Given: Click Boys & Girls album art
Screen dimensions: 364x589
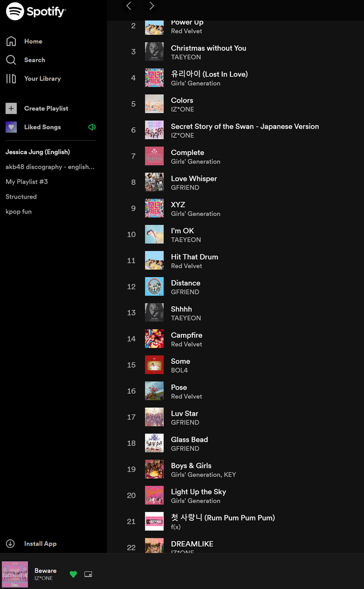Looking at the screenshot, I should 154,469.
